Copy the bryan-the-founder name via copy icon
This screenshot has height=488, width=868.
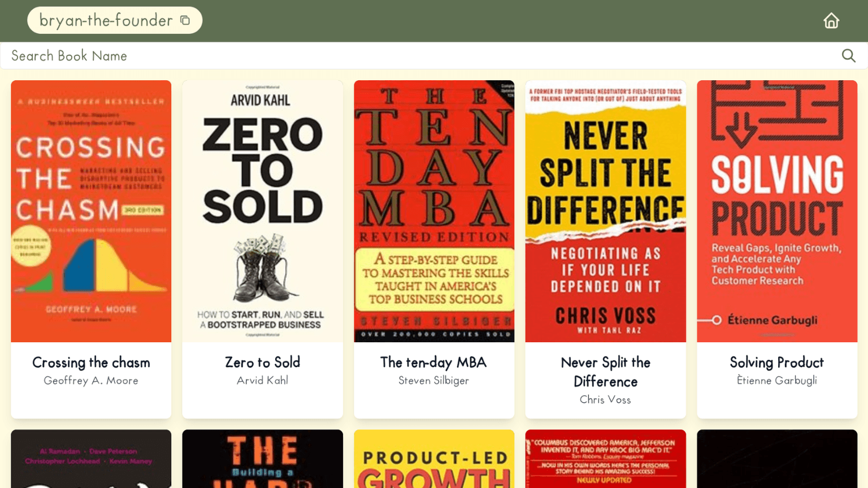point(185,20)
